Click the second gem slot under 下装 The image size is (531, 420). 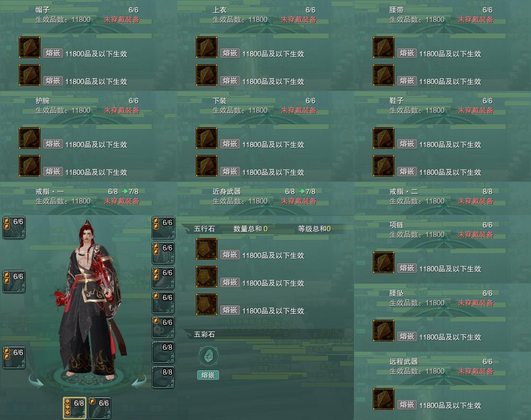(x=207, y=166)
